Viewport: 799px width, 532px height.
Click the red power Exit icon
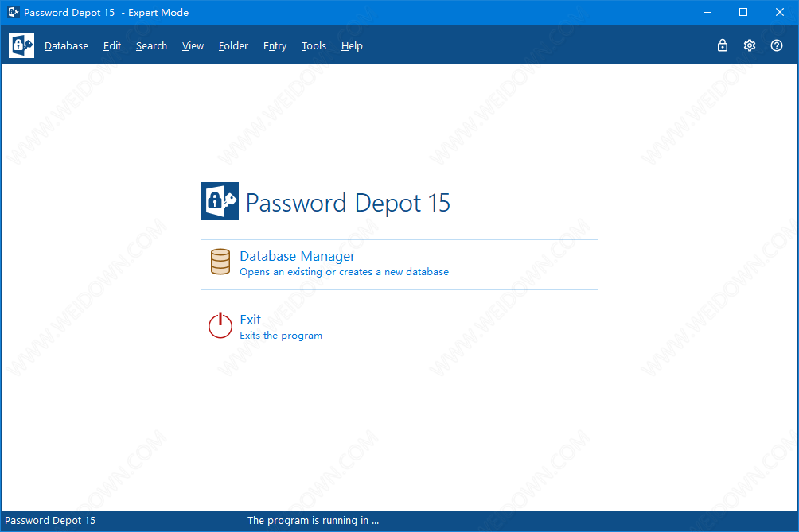[220, 325]
